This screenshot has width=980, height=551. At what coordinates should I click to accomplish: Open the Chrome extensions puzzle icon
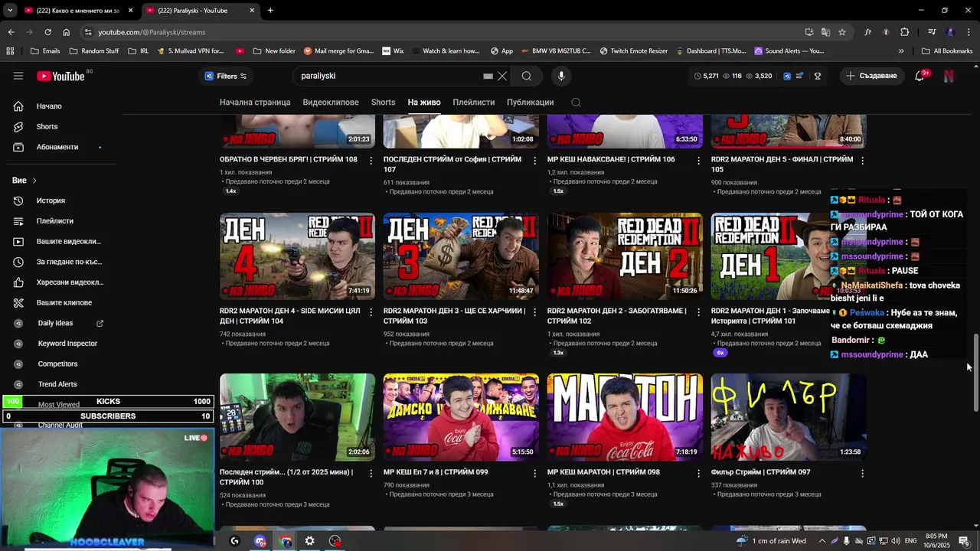pyautogui.click(x=905, y=32)
